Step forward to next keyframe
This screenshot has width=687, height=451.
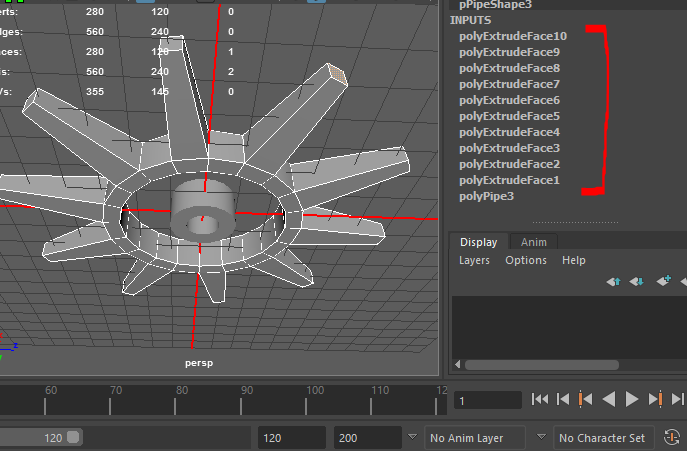click(x=655, y=400)
